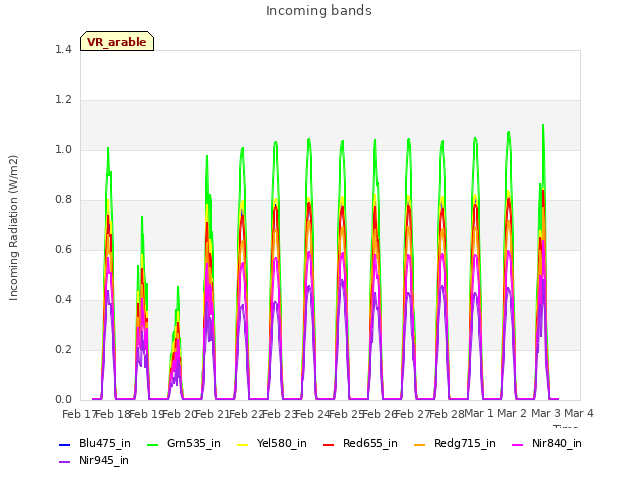Select the Nir840_in legend label

(557, 443)
